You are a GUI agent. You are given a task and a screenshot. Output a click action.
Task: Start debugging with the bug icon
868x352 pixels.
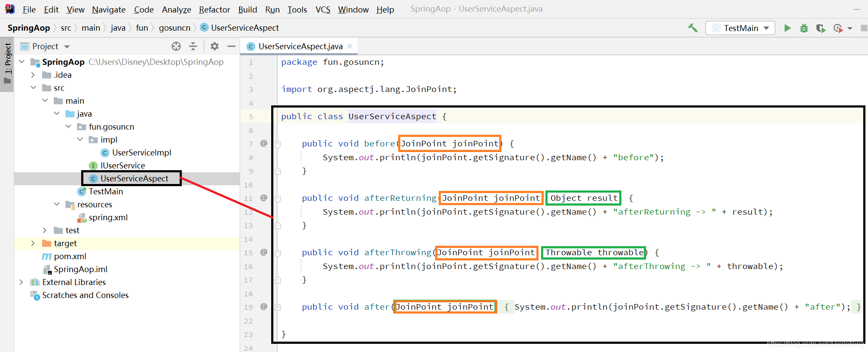click(x=804, y=28)
